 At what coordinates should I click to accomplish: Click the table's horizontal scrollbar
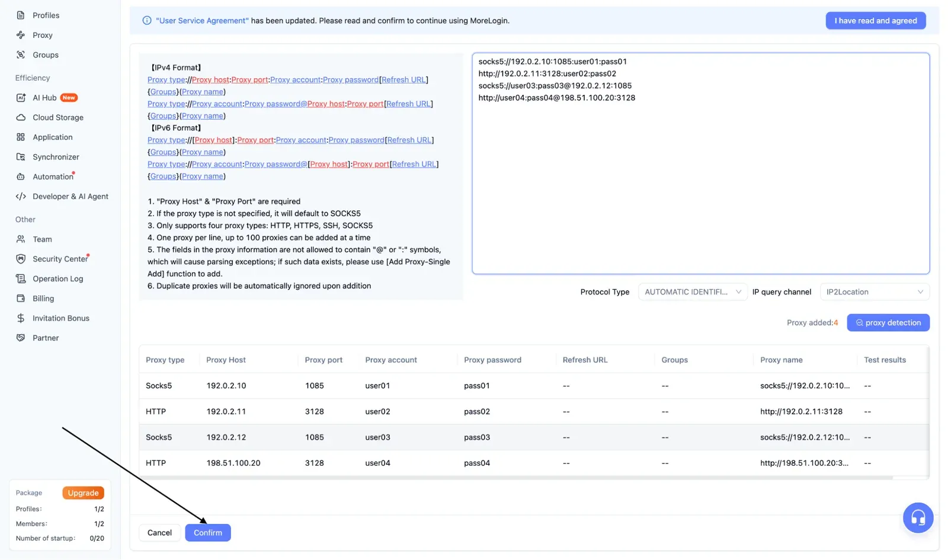515,478
